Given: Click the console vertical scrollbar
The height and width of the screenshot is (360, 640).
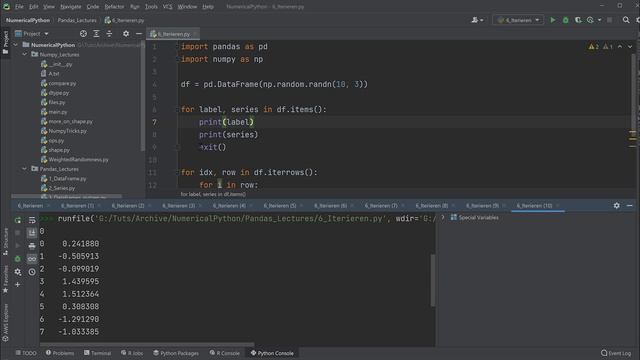Looking at the screenshot, I should pos(433,280).
